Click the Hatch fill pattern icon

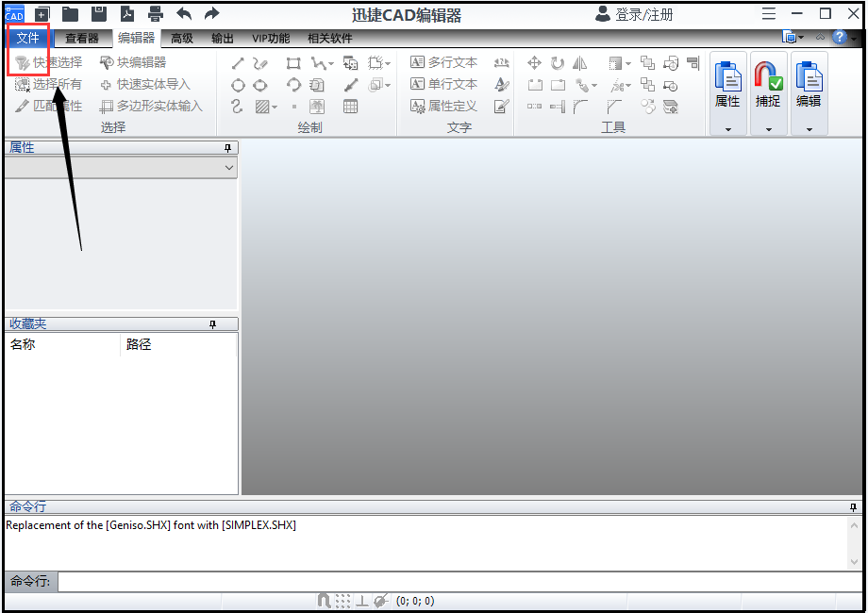pyautogui.click(x=262, y=107)
